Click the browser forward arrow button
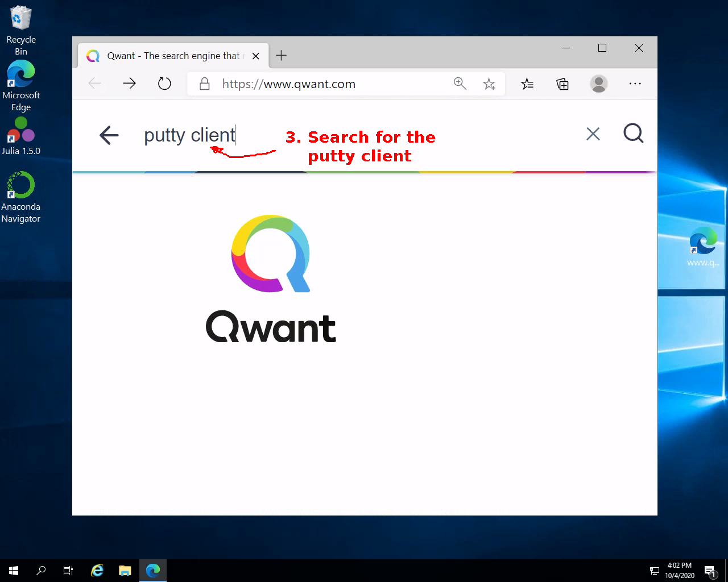728x582 pixels. click(130, 84)
